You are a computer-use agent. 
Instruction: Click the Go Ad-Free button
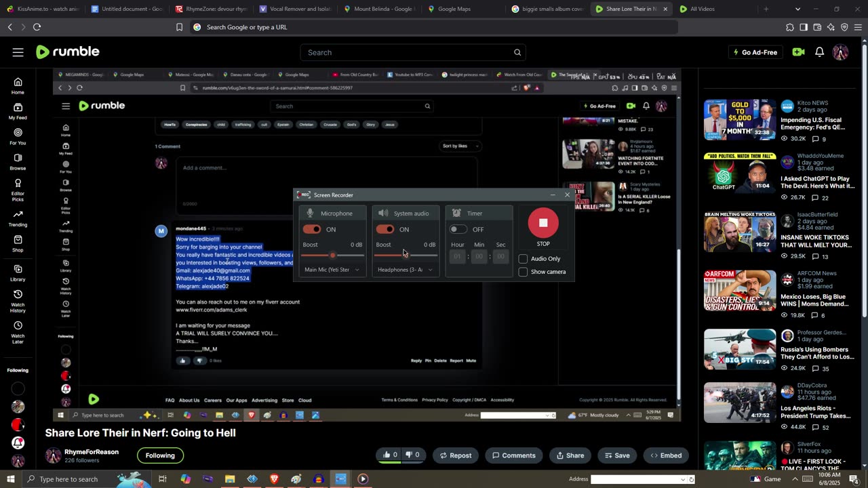click(755, 52)
